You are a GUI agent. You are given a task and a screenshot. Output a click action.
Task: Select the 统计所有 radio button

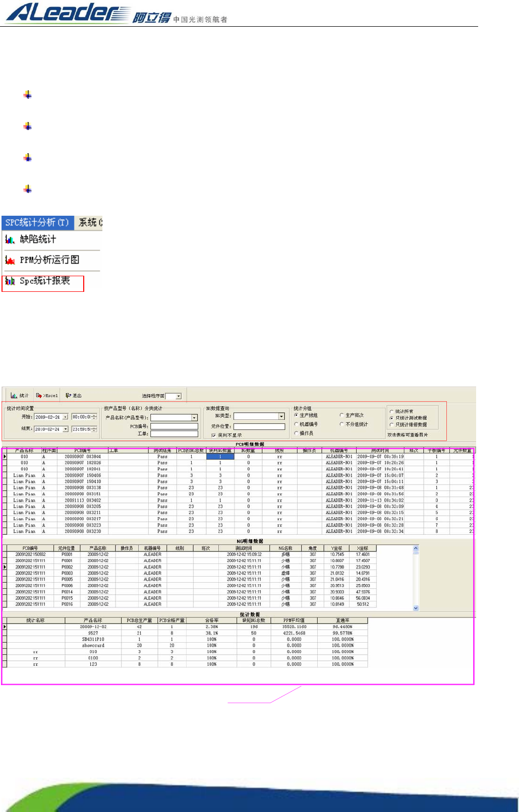coord(391,412)
